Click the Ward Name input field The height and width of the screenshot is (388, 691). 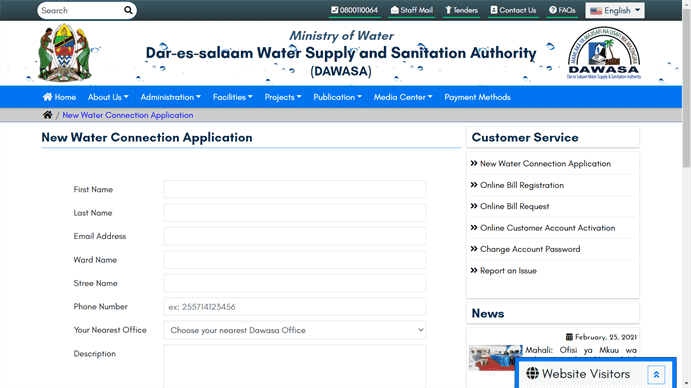point(294,260)
